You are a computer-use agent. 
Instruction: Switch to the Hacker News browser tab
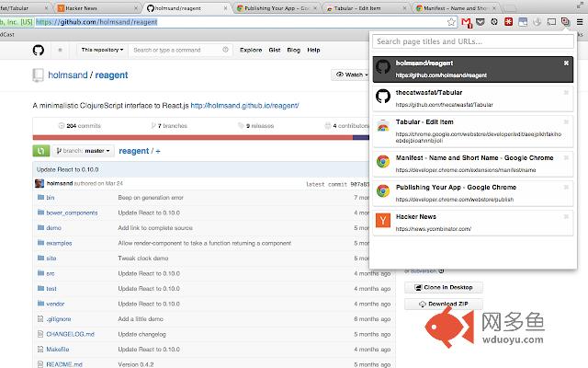coord(96,8)
